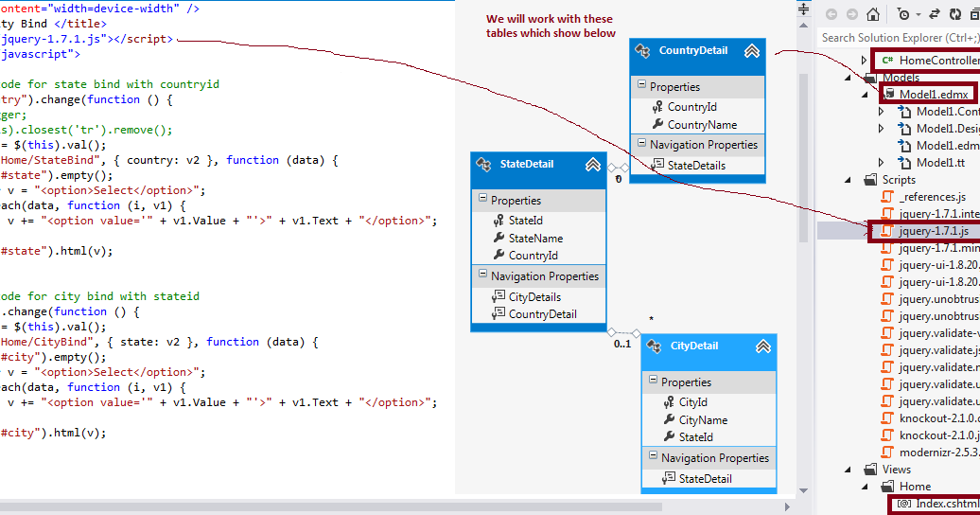The height and width of the screenshot is (515, 980).
Task: Click the CountryDetail entity header icon
Action: point(642,51)
